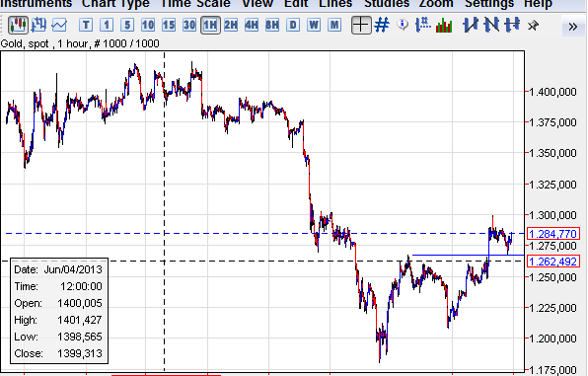Select the descending trend line tool

(x=491, y=25)
